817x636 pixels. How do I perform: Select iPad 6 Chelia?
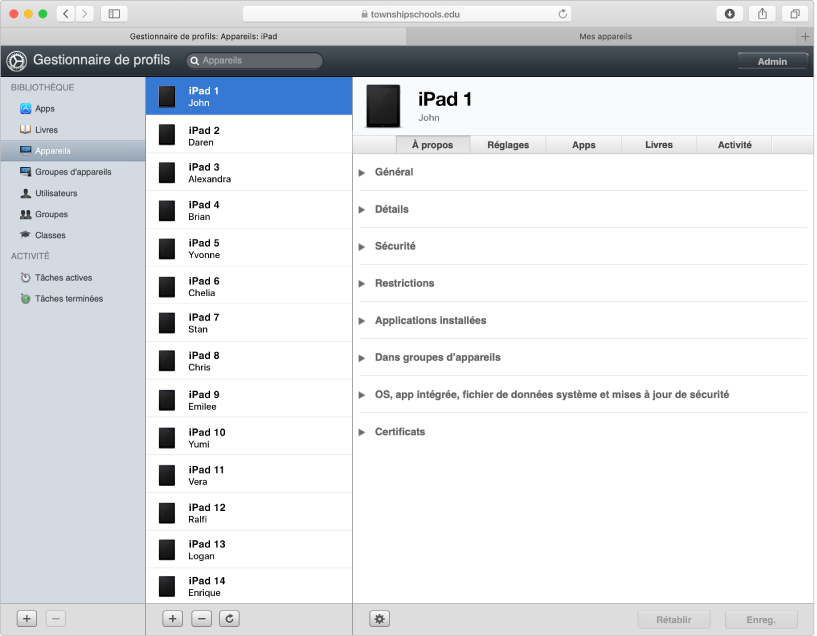(x=249, y=285)
